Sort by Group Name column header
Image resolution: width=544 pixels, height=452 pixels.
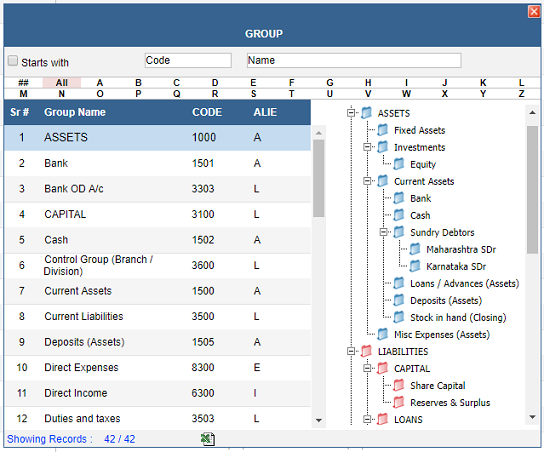(75, 112)
